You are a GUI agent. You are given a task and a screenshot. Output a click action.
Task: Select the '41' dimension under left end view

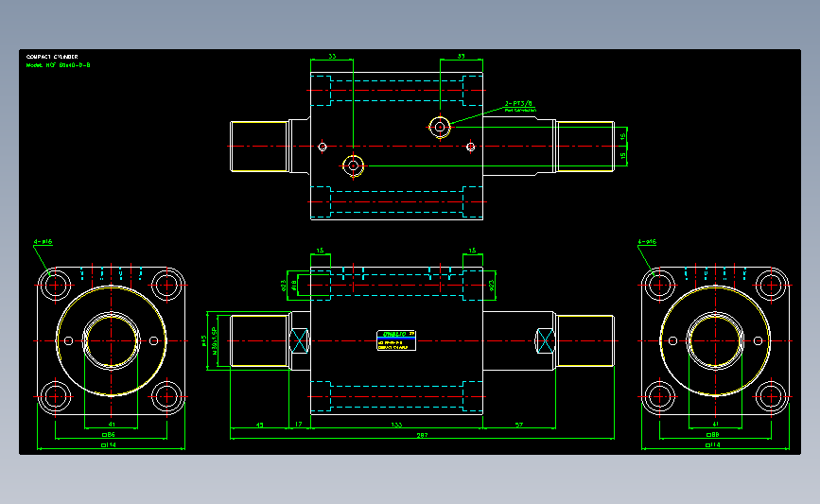tap(112, 424)
